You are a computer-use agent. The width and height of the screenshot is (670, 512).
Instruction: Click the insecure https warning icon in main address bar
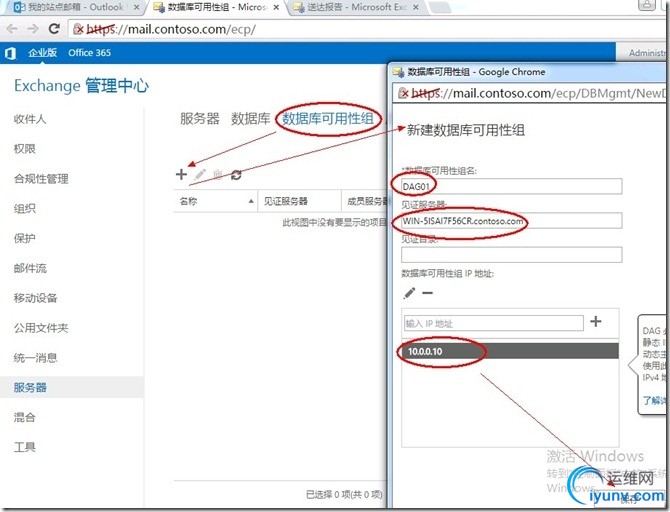pos(79,29)
